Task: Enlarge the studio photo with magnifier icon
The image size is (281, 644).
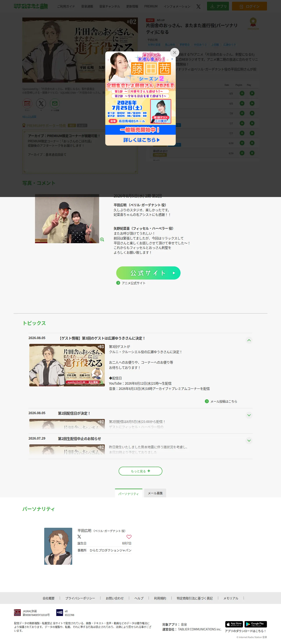Action: tap(102, 239)
